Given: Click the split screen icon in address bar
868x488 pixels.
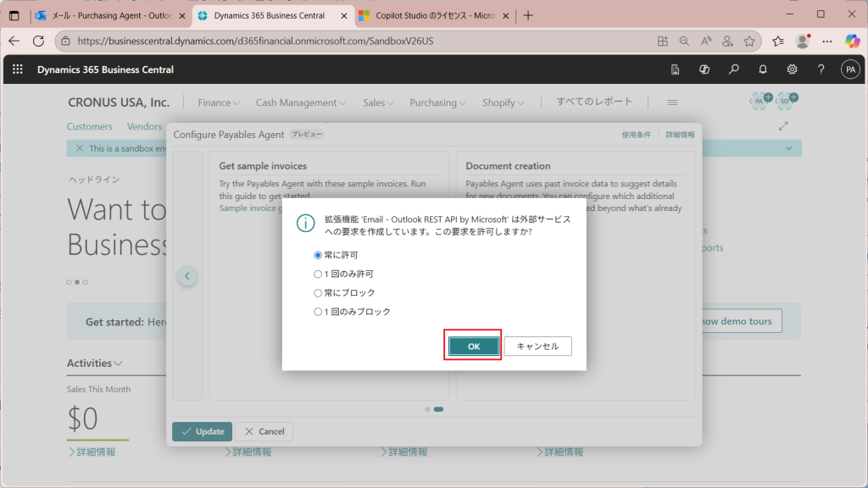Looking at the screenshot, I should (x=663, y=41).
